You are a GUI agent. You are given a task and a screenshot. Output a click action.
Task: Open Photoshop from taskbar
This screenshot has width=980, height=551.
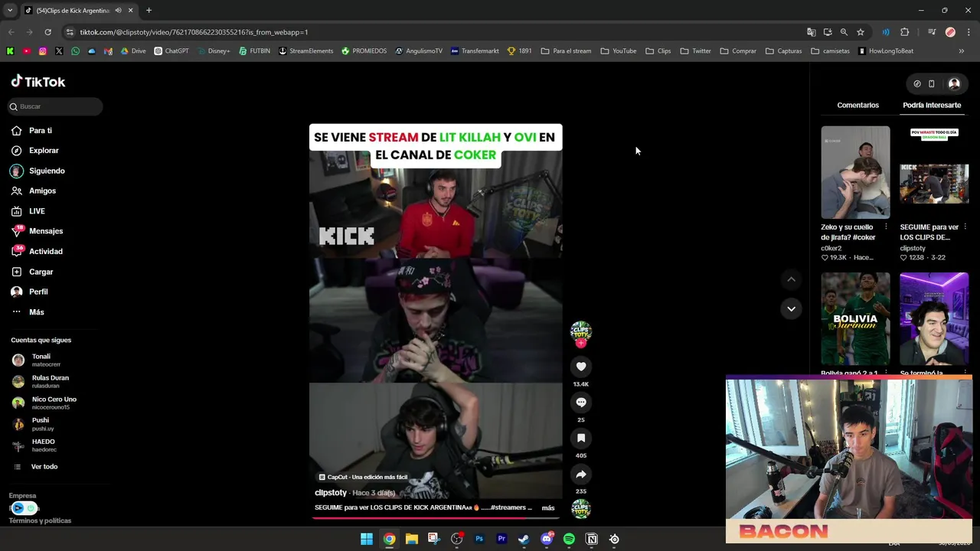(479, 539)
